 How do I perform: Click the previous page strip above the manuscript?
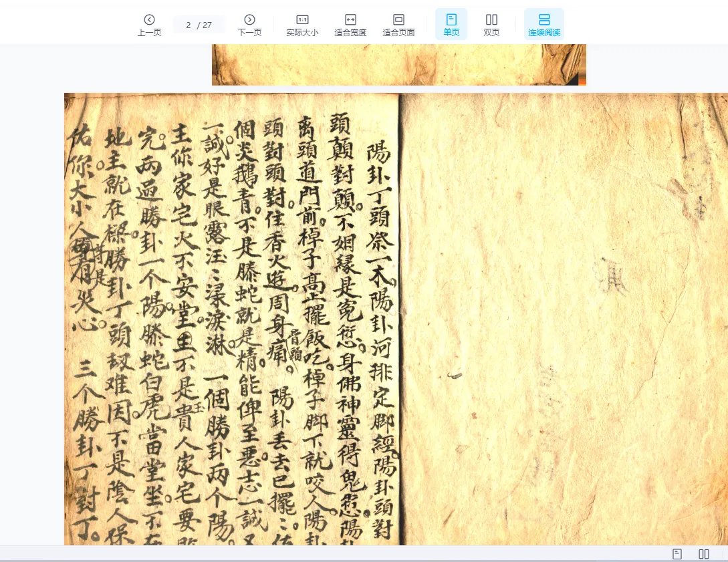(399, 65)
